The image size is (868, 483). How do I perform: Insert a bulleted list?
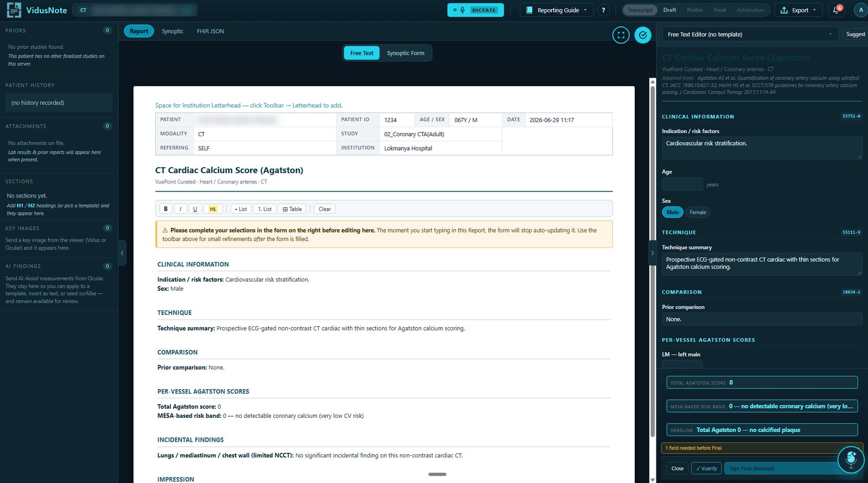point(241,209)
